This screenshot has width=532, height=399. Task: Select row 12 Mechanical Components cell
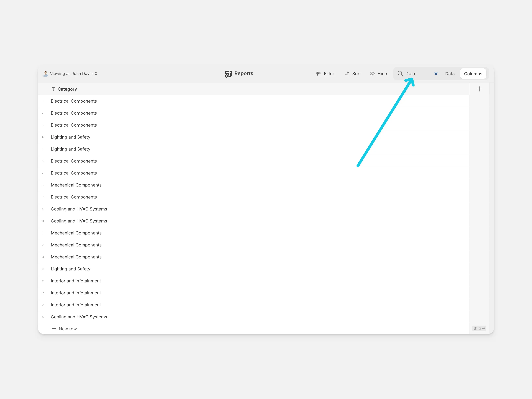point(254,233)
